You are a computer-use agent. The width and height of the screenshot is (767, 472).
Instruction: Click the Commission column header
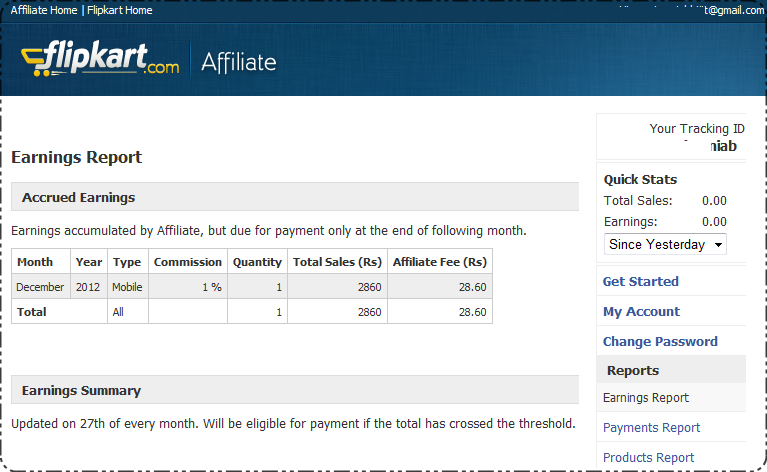point(188,262)
